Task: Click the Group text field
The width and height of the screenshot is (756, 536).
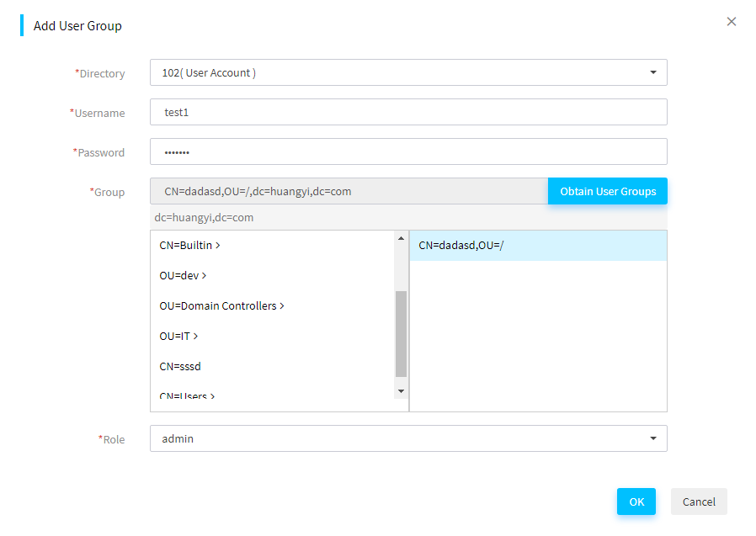Action: [349, 191]
